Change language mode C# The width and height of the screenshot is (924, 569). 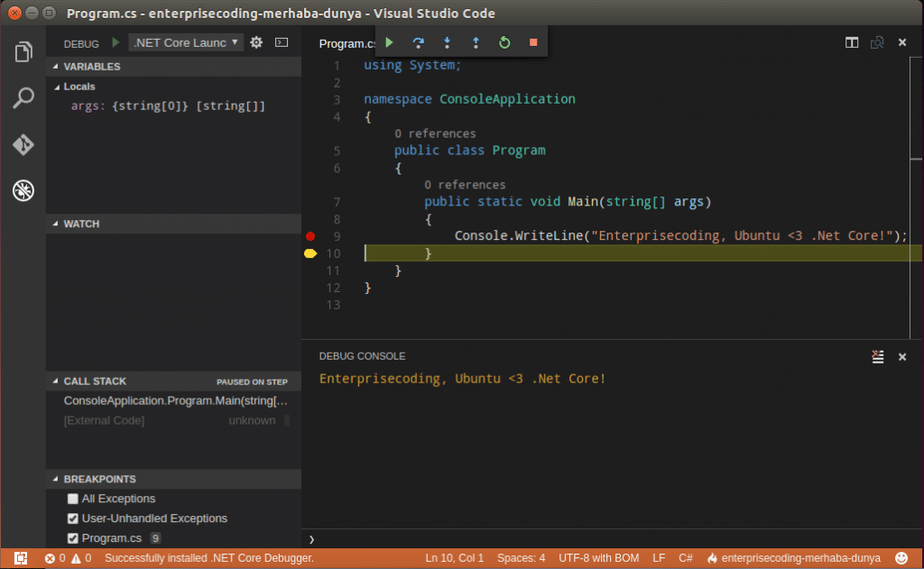(x=686, y=558)
